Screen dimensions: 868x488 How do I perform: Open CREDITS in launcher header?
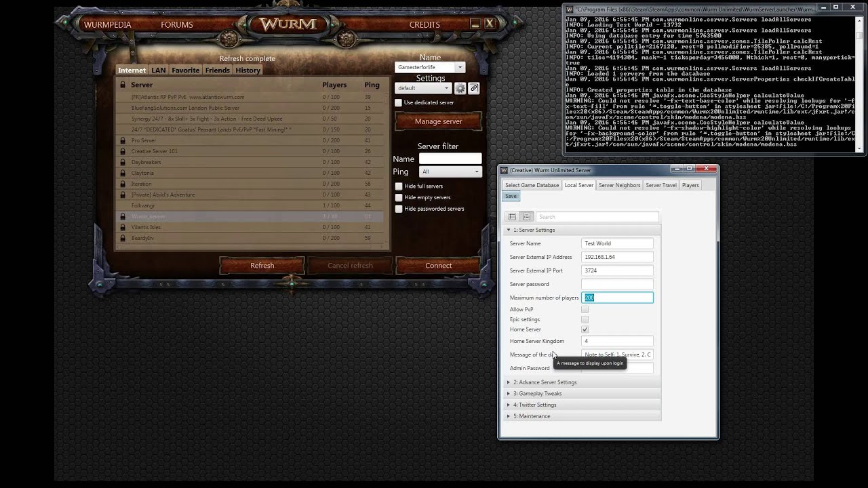point(425,24)
